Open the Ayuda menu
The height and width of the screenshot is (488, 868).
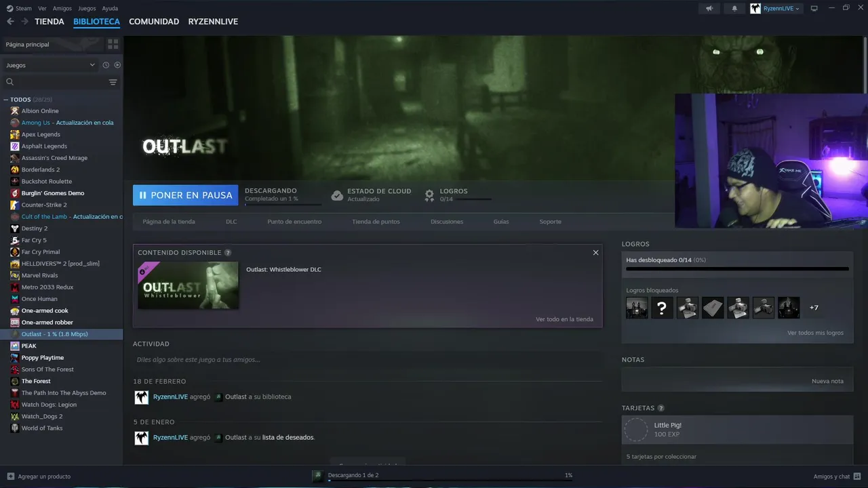coord(110,8)
